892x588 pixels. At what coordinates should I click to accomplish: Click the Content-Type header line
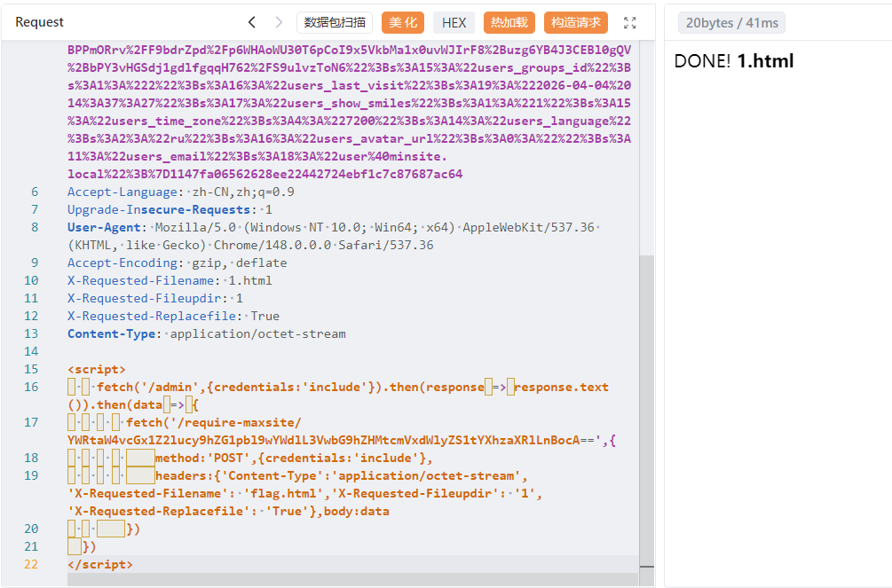207,333
